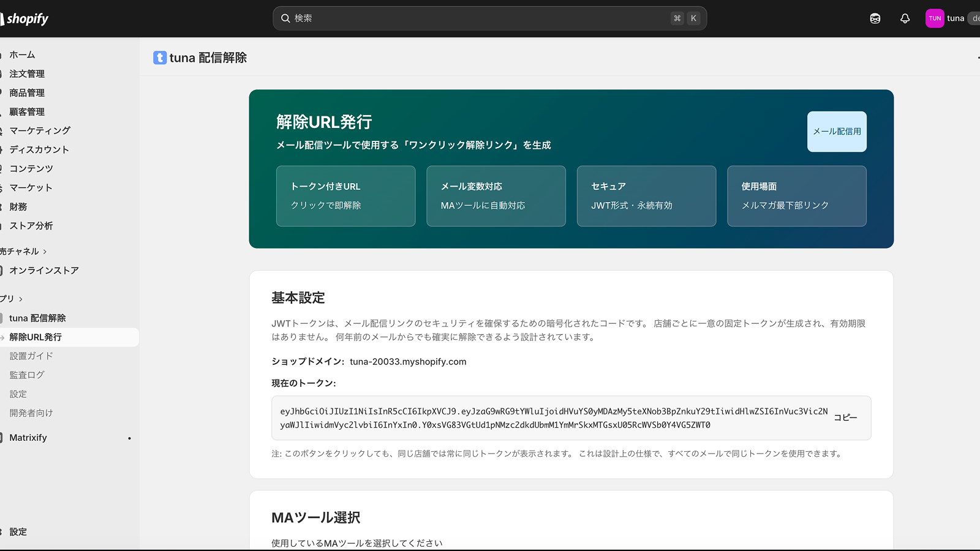The height and width of the screenshot is (551, 980).
Task: Open the notifications bell
Action: coord(905,18)
